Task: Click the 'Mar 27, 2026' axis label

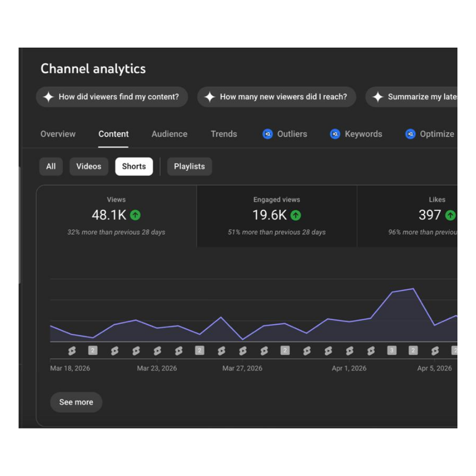Action: 242,368
